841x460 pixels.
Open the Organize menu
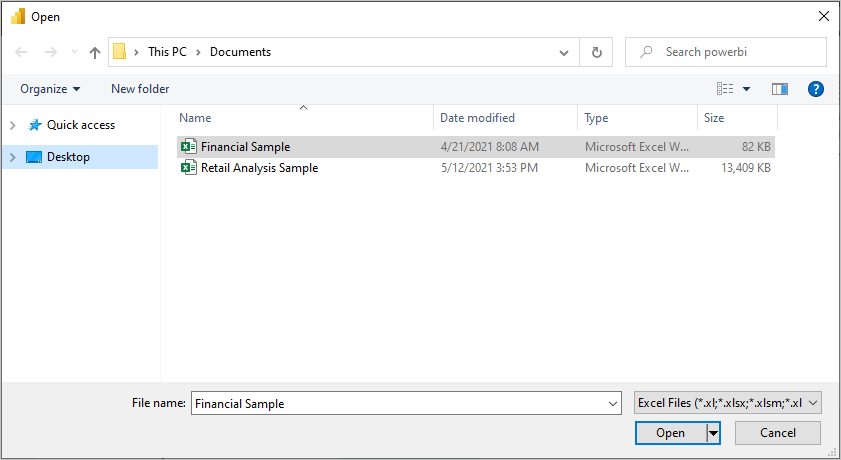coord(50,89)
